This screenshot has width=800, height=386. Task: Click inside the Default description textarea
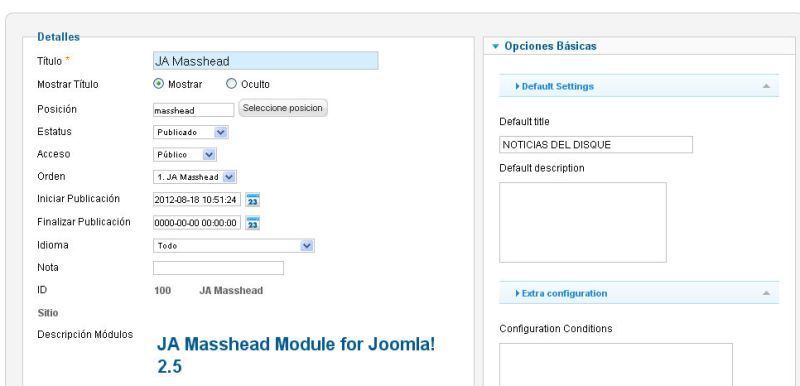[583, 222]
